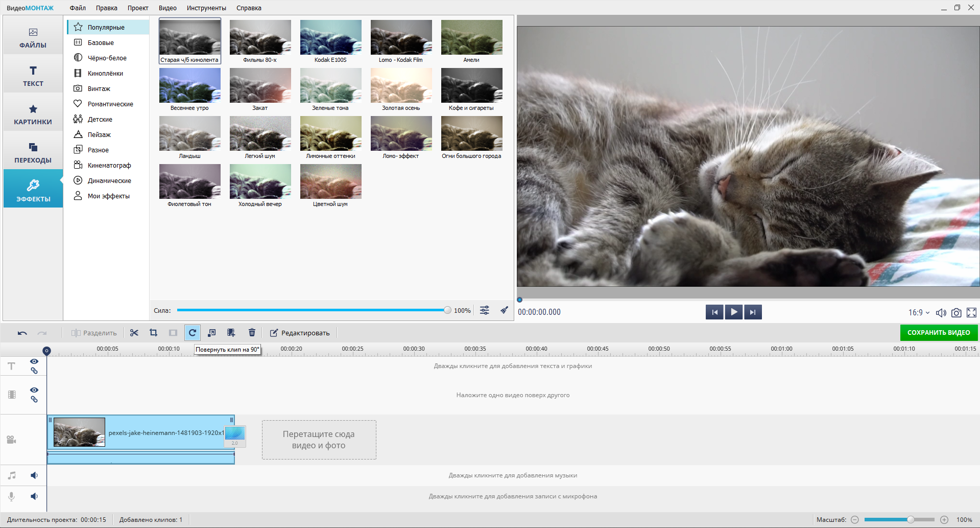Switch to the КАРТИНКИ tab
The width and height of the screenshot is (980, 528).
(x=33, y=115)
